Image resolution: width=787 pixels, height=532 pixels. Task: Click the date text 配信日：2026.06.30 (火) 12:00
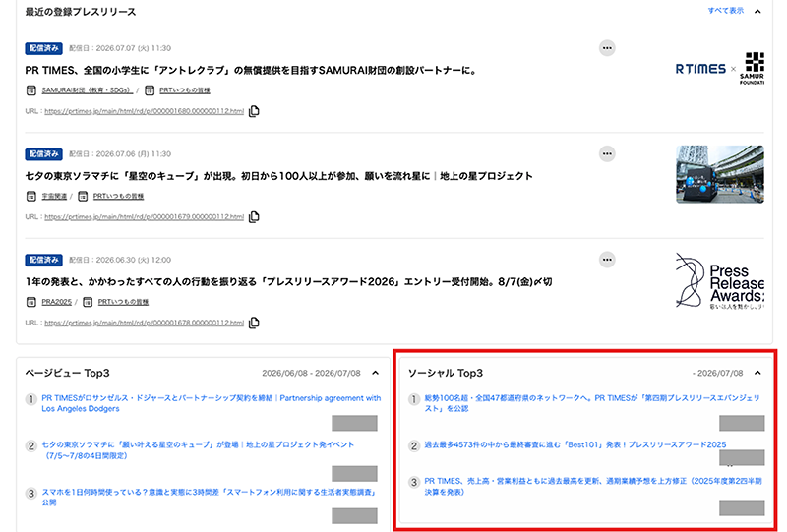point(120,260)
